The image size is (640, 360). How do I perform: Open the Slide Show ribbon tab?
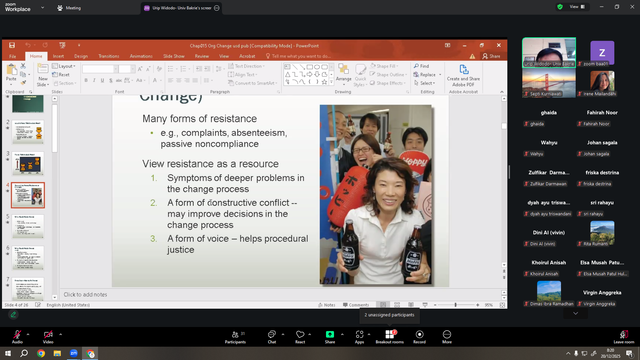click(174, 56)
